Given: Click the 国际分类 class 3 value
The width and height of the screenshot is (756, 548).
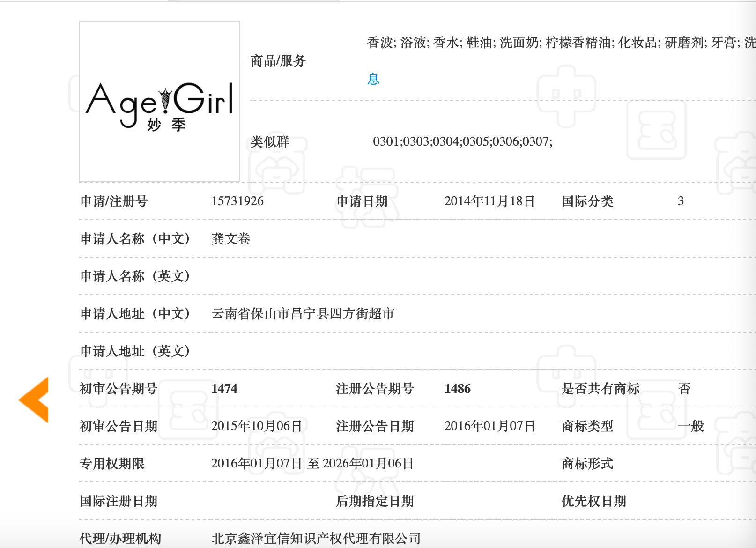Looking at the screenshot, I should click(x=683, y=201).
